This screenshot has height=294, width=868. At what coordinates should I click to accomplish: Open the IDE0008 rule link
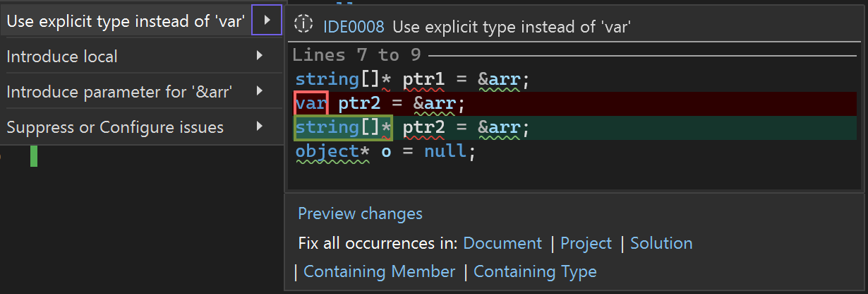[x=354, y=27]
